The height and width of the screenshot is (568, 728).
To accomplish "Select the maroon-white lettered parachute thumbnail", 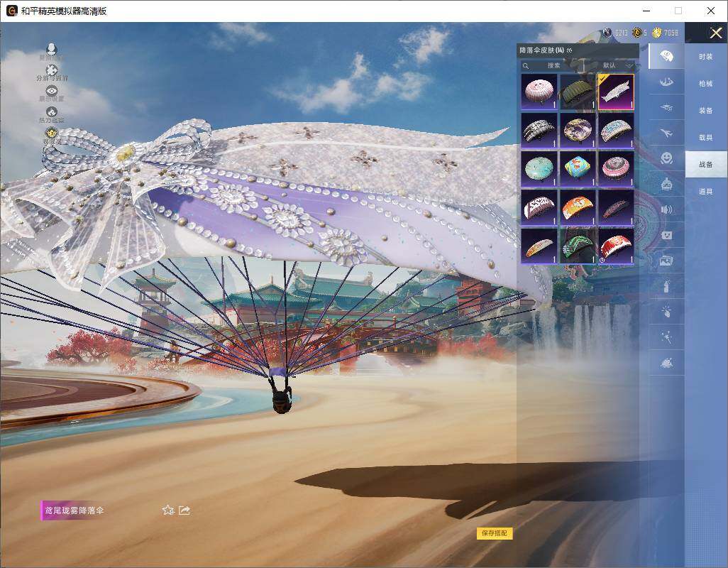I will 539,207.
